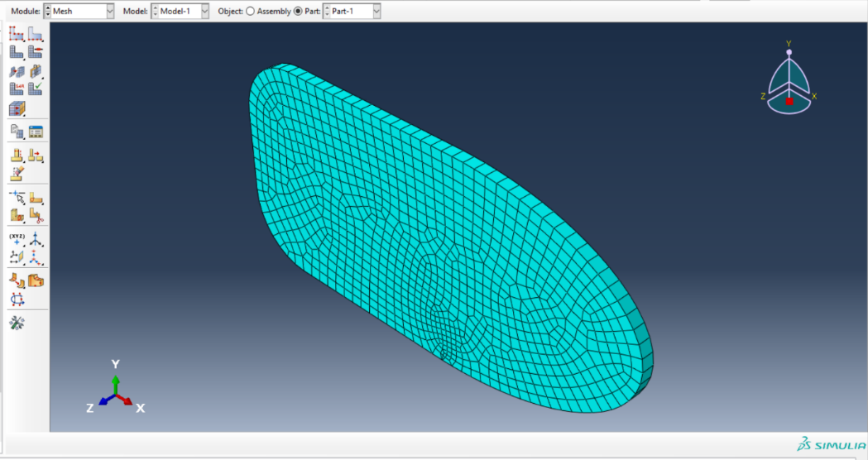Click the eraser Remove Virtual Topology tool
868x460 pixels.
coord(17,173)
